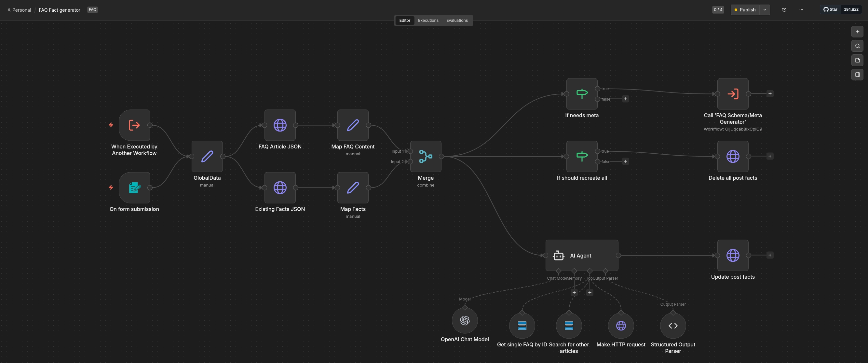Select the Structured Output Parser node

(673, 326)
